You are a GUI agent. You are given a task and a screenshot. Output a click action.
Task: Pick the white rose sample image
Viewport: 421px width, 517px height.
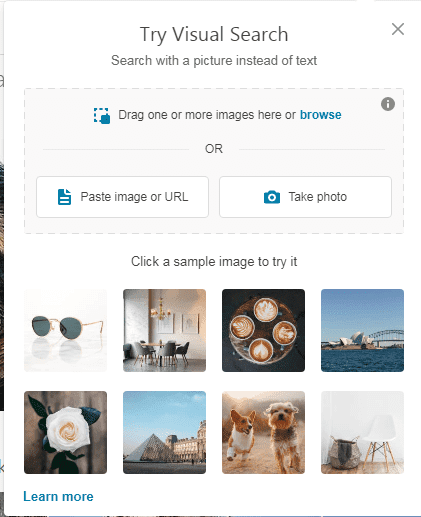pos(65,432)
